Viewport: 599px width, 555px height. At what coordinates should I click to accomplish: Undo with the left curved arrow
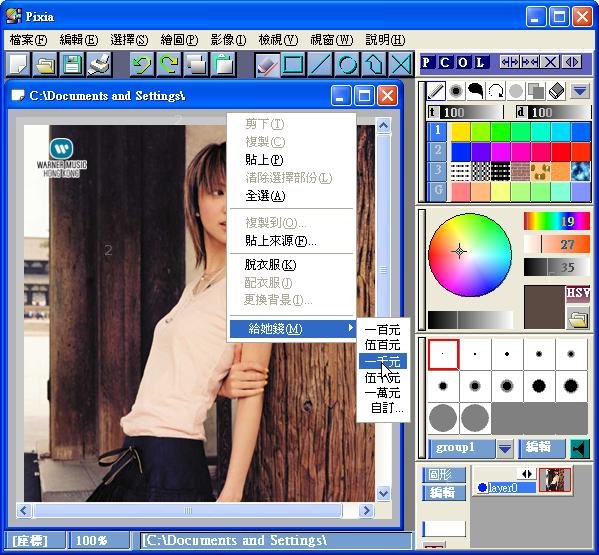[x=142, y=64]
